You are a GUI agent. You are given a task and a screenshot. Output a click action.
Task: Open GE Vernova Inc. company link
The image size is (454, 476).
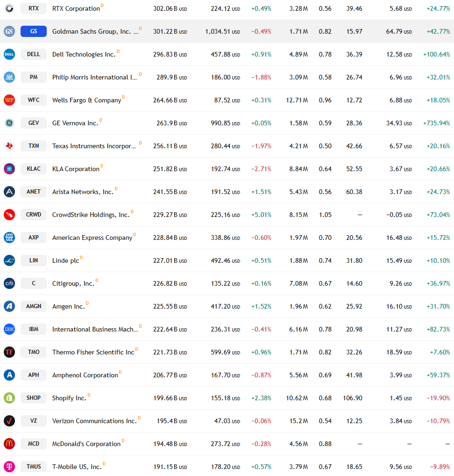coord(75,123)
